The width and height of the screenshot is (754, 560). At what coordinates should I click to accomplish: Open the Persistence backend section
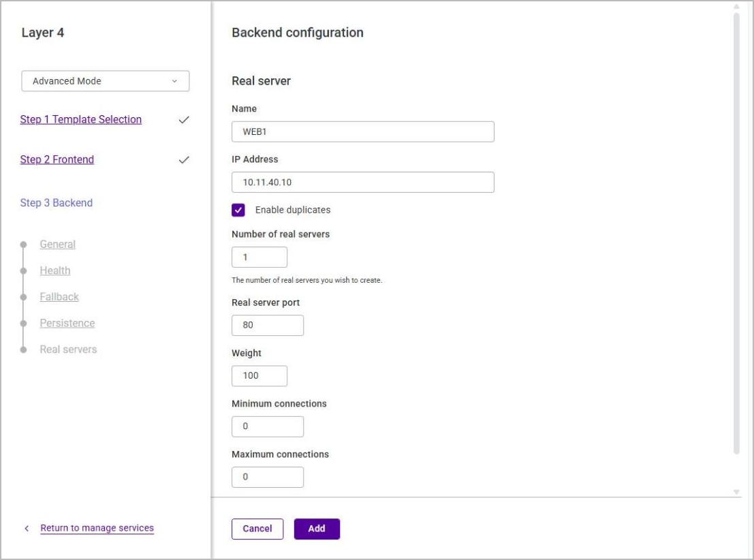tap(67, 323)
